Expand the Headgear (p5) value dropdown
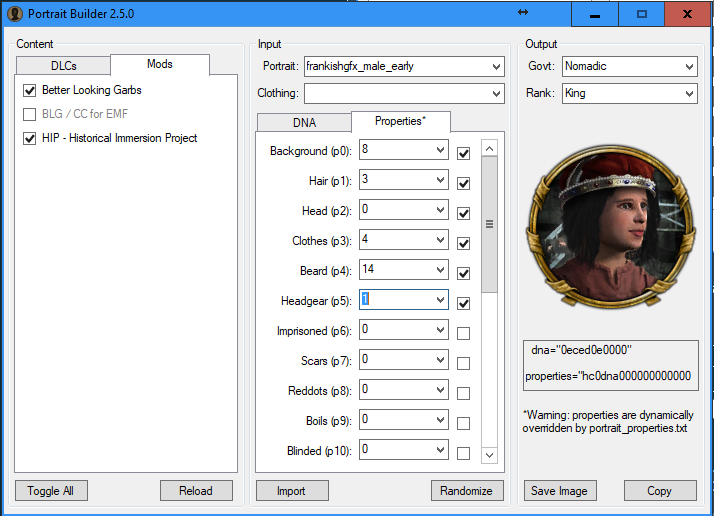 (x=440, y=300)
